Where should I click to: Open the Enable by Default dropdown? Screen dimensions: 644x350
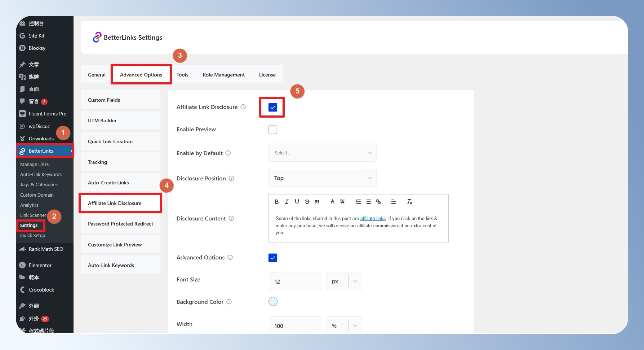point(322,153)
